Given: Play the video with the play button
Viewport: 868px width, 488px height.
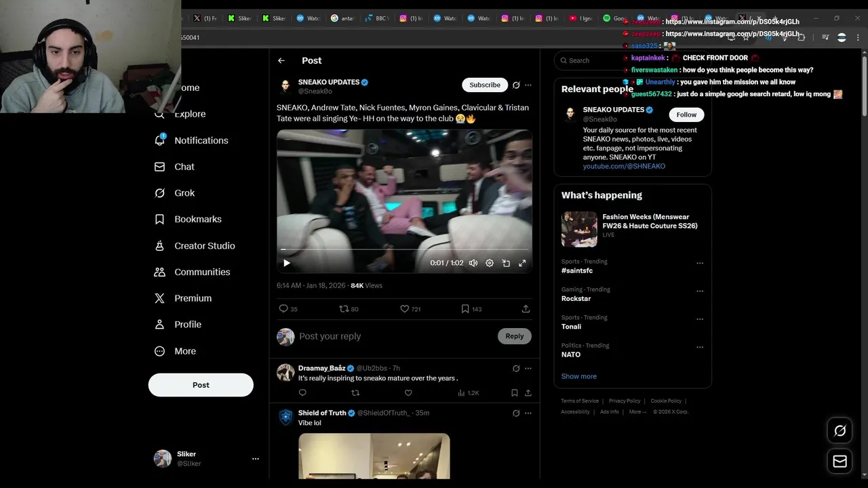Looking at the screenshot, I should pyautogui.click(x=286, y=263).
